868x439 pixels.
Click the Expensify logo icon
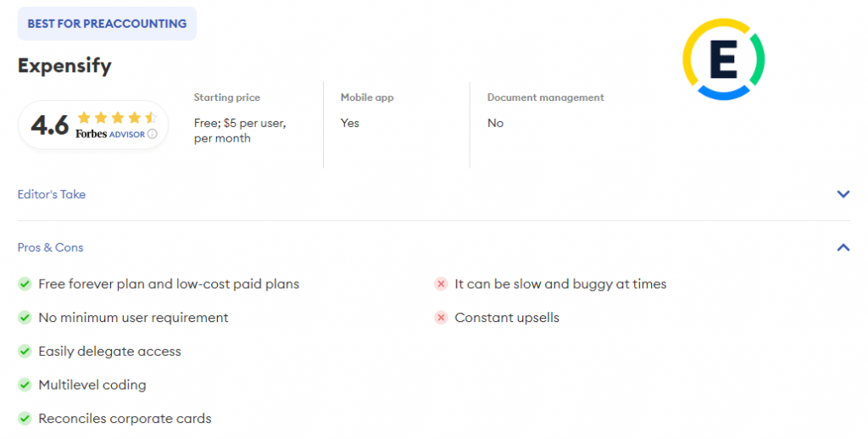[723, 58]
